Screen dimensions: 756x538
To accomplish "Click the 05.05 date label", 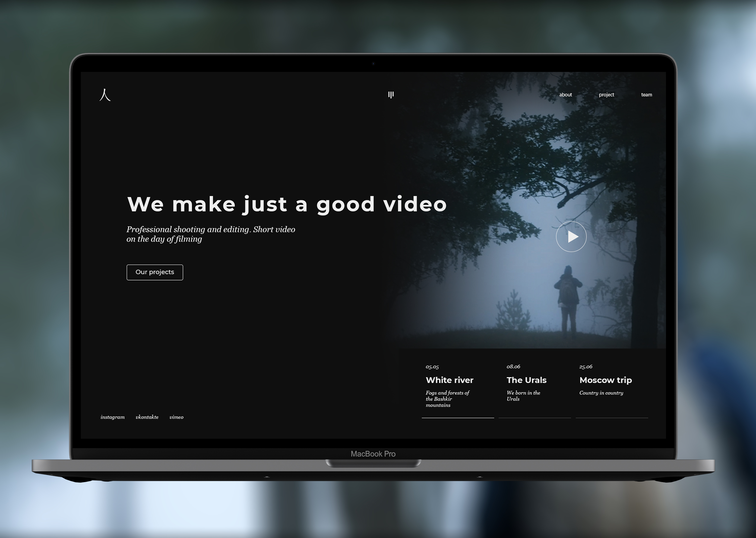I will click(x=432, y=367).
